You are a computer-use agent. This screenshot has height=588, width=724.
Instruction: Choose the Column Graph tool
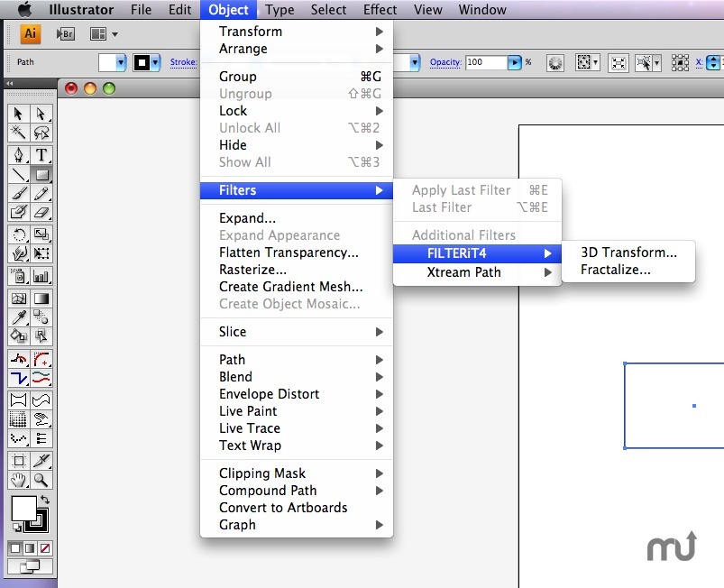pyautogui.click(x=41, y=276)
